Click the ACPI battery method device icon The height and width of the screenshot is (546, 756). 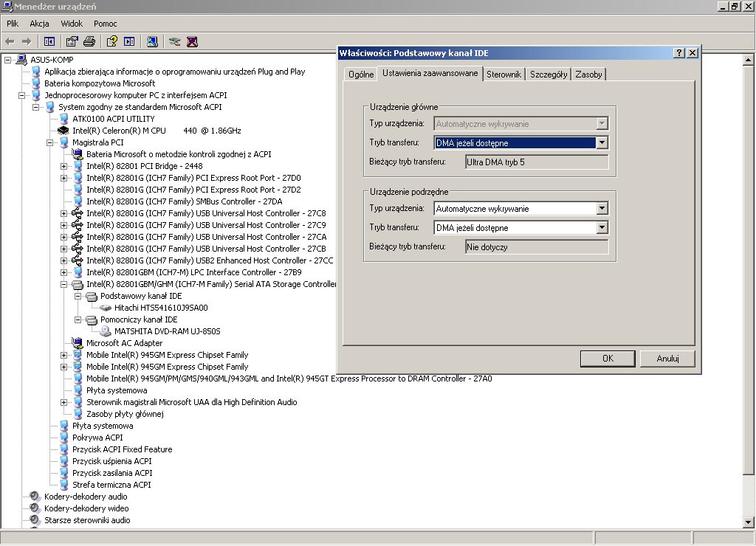point(77,154)
